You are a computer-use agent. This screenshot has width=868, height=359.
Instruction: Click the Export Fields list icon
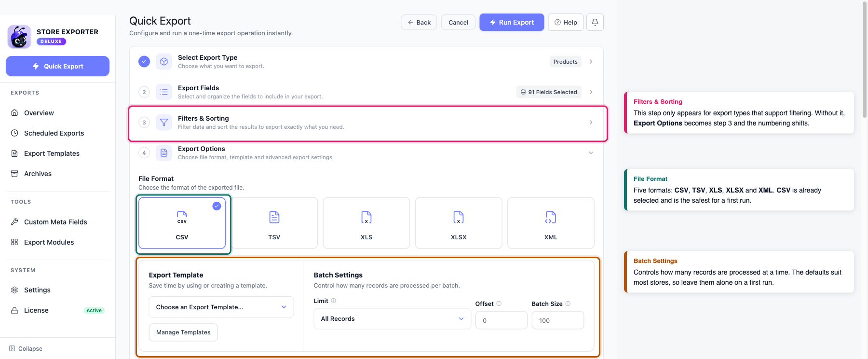[x=164, y=92]
